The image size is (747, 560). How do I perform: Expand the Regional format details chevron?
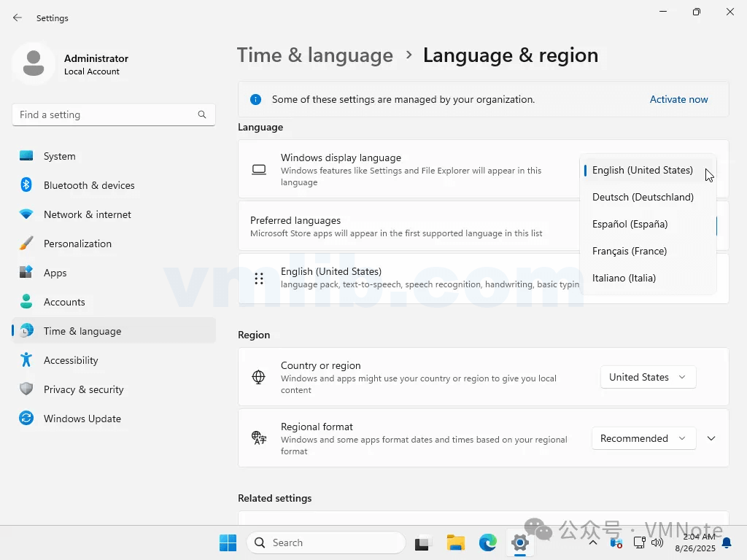(x=711, y=438)
